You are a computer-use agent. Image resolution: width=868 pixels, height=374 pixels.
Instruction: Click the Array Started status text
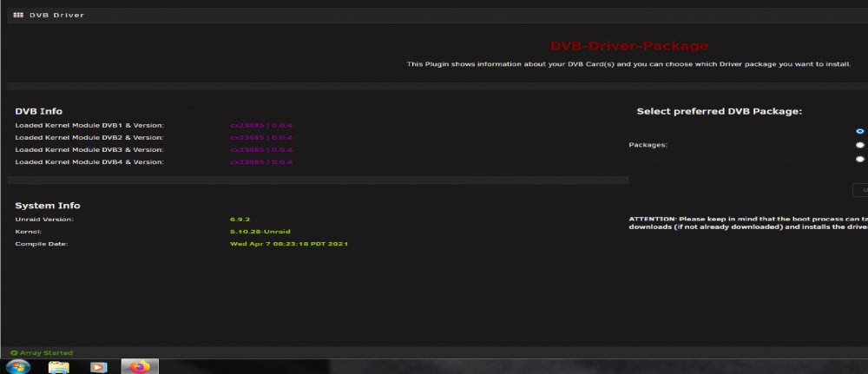(47, 353)
